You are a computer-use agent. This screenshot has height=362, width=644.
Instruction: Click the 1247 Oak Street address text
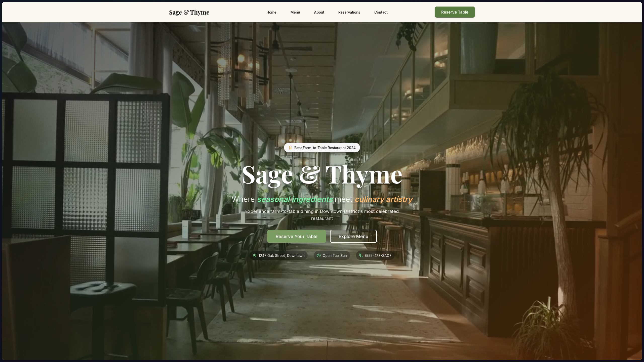[281, 256]
